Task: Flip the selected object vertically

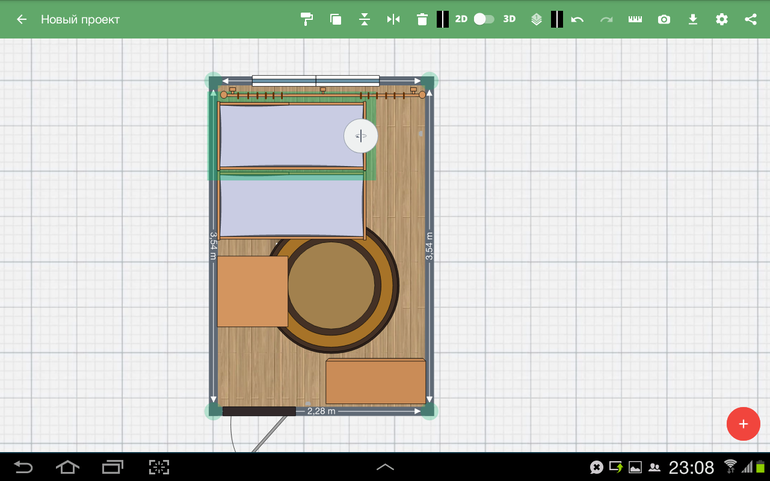Action: pyautogui.click(x=364, y=19)
